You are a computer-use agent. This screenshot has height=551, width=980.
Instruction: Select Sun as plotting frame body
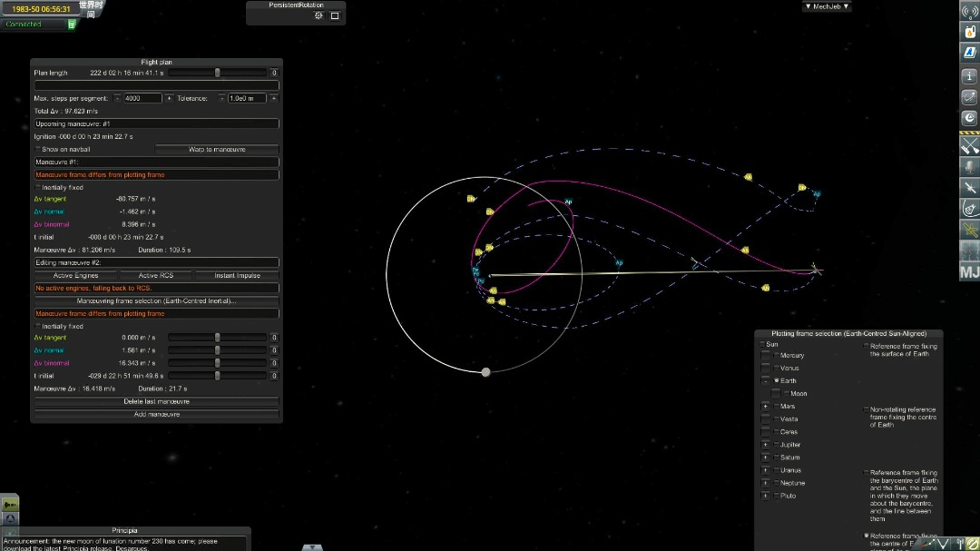(762, 345)
